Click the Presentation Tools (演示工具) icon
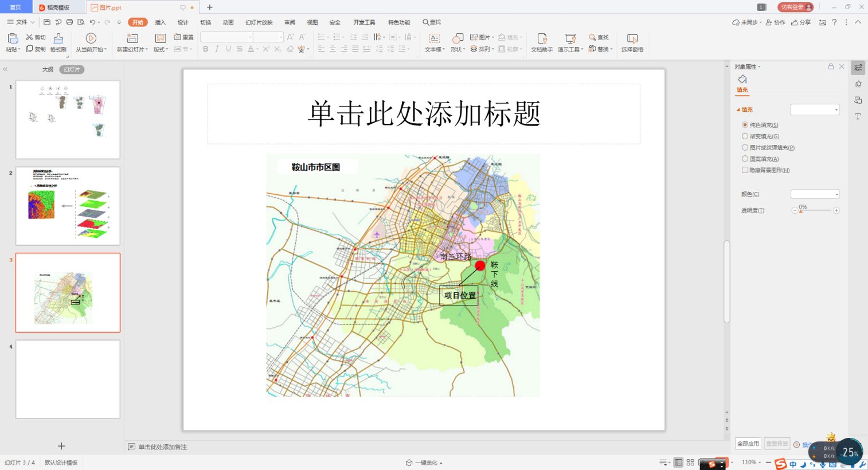The image size is (868, 470). pos(570,38)
